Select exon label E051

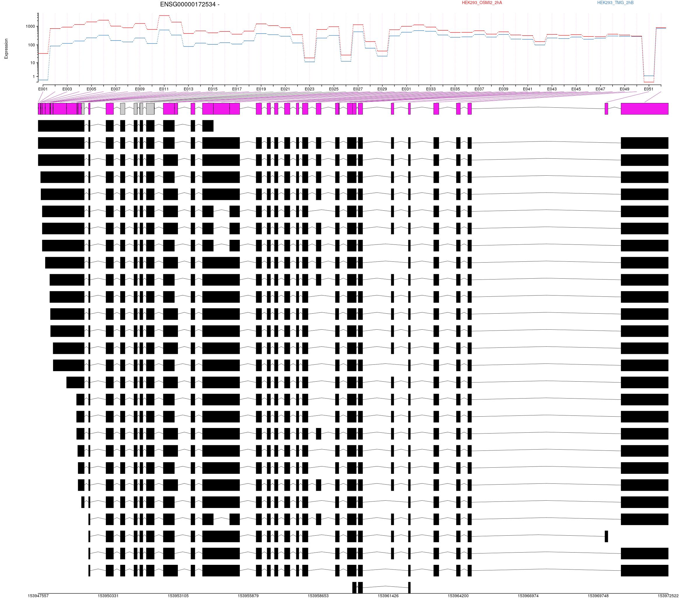click(649, 89)
